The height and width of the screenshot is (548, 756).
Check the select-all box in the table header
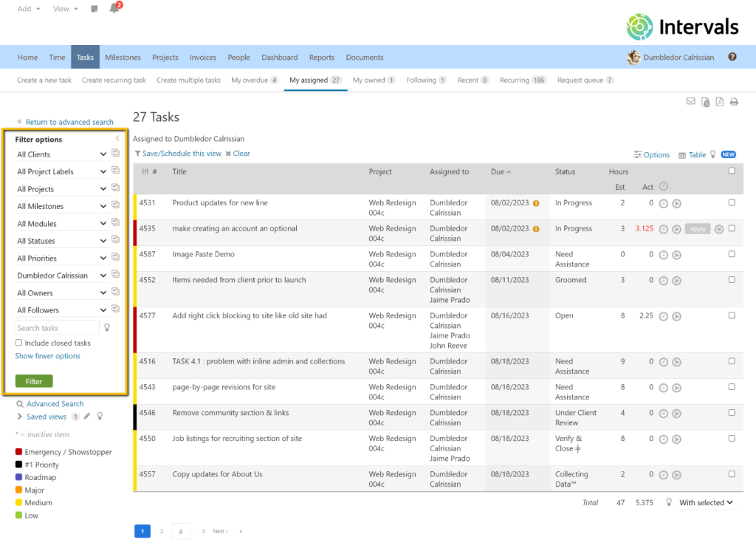(x=732, y=169)
